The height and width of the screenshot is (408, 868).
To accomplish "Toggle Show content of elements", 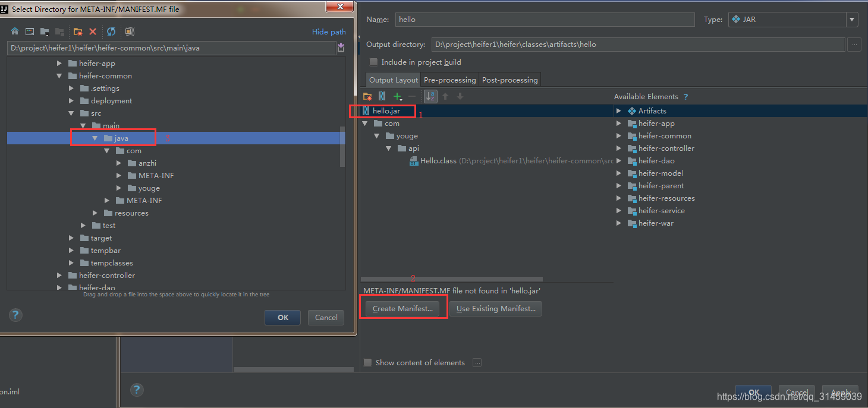I will coord(367,363).
